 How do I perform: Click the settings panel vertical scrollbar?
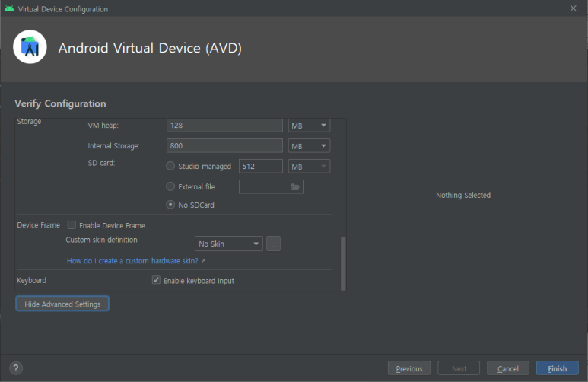[x=343, y=263]
